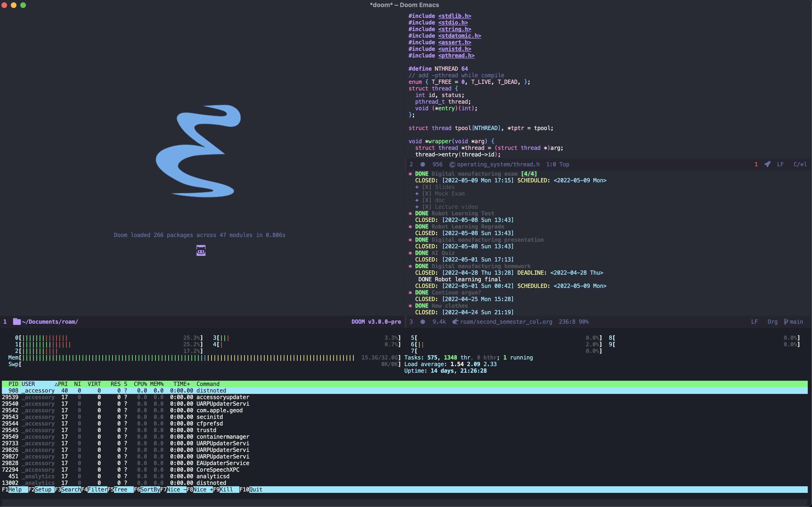Click CPU 0 usage meter bar
This screenshot has height=507, width=812.
tap(109, 338)
